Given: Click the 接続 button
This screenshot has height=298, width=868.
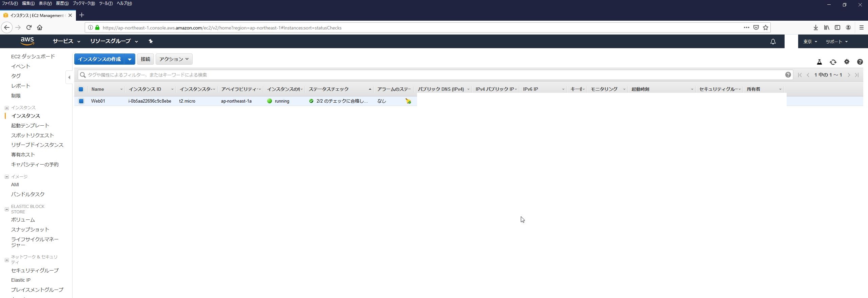Looking at the screenshot, I should [145, 59].
